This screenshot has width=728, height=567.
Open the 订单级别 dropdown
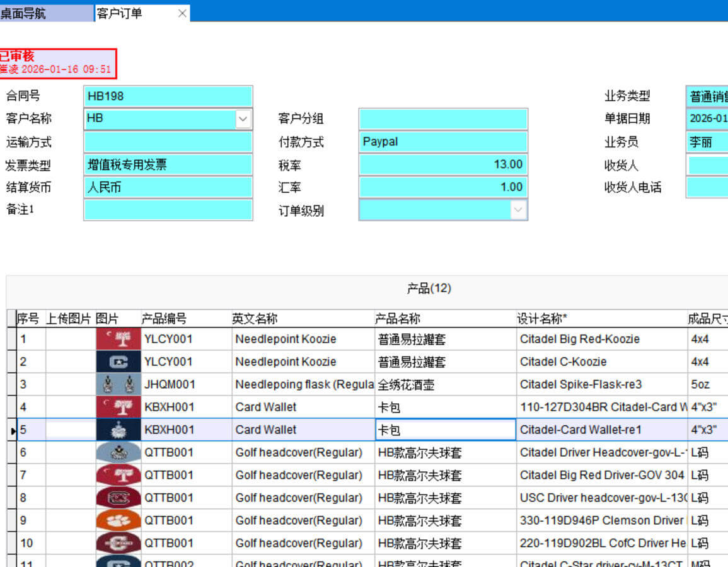coord(518,210)
